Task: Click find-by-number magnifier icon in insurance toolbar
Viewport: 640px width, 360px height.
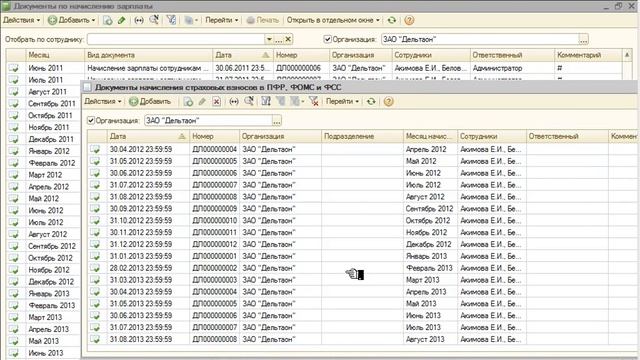Action: tap(249, 102)
